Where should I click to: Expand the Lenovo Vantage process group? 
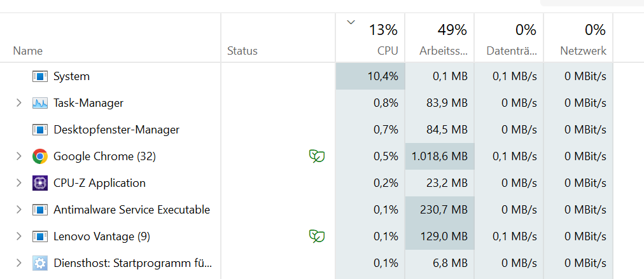[19, 236]
